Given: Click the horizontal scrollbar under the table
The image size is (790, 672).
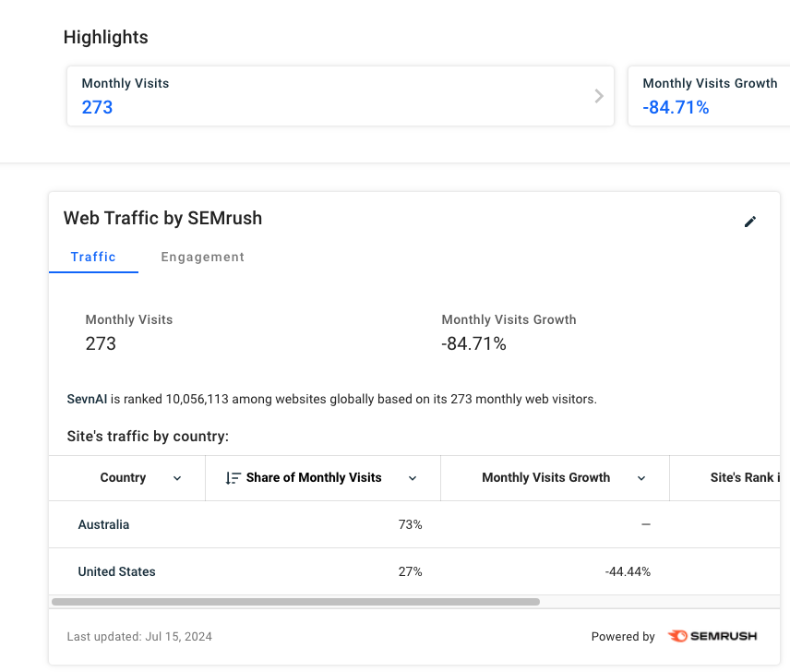Looking at the screenshot, I should coord(295,602).
